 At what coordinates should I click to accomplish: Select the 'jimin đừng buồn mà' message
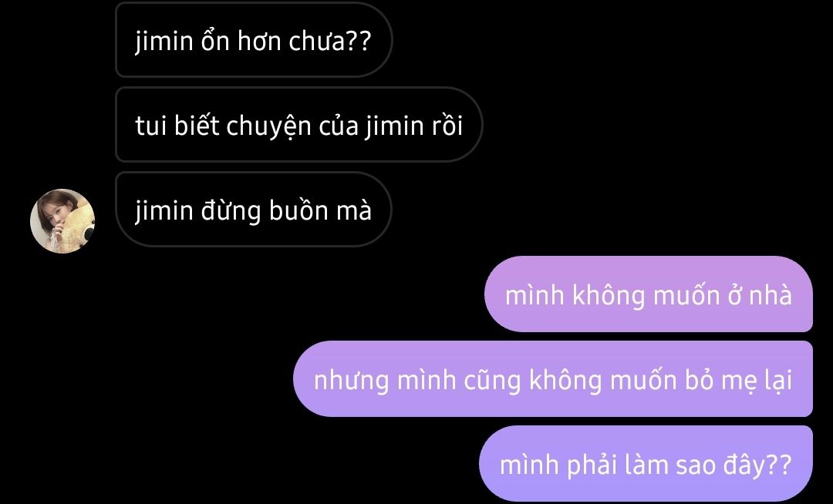coord(254,209)
